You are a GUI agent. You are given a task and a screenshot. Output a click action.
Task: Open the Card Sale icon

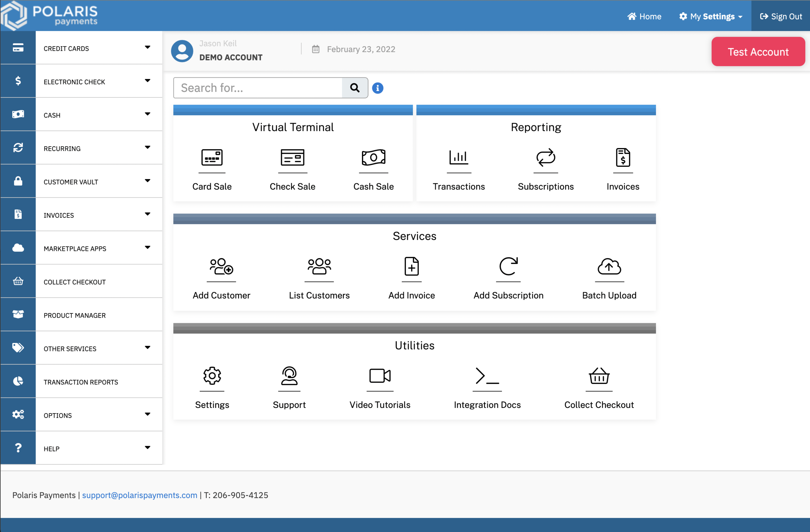click(x=212, y=157)
